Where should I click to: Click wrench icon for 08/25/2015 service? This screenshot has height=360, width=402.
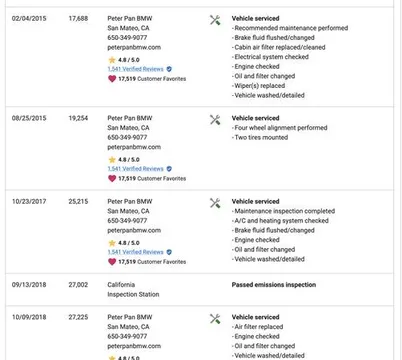(x=215, y=120)
